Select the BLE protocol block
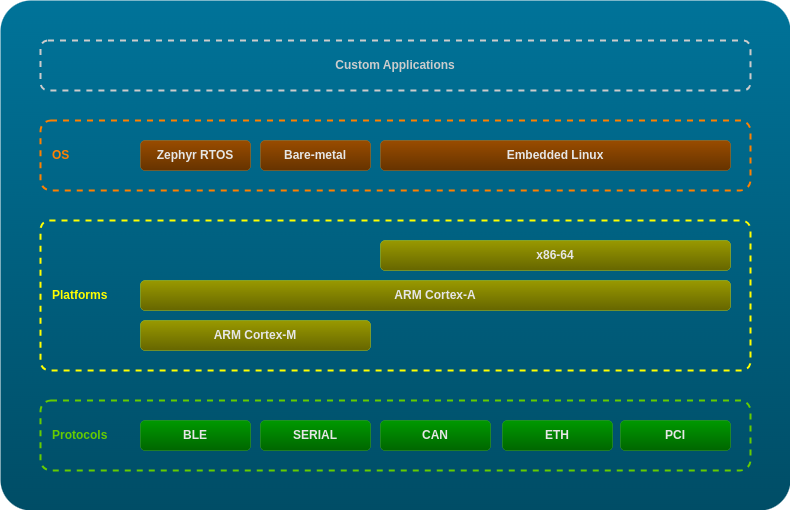Viewport: 790px width, 510px height. (x=195, y=435)
